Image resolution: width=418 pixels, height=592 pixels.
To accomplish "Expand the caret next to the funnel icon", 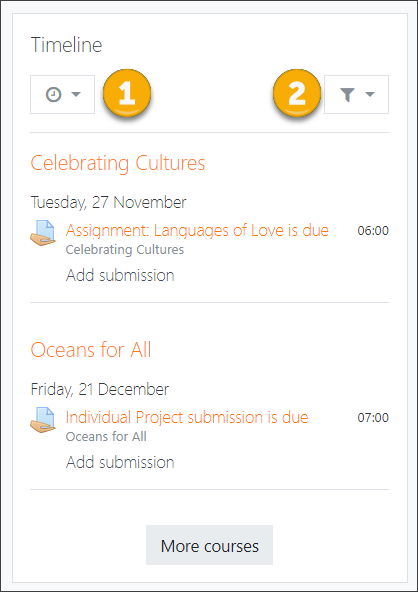I will (370, 94).
